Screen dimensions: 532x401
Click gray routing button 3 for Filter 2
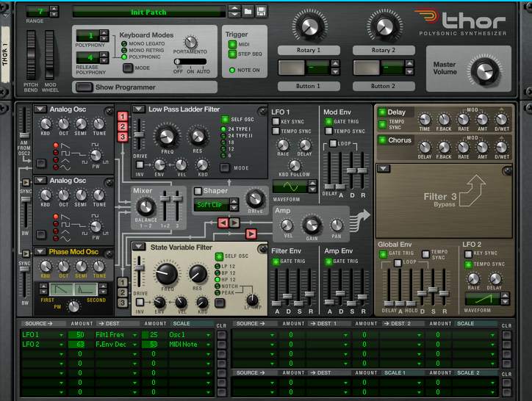pyautogui.click(x=123, y=303)
